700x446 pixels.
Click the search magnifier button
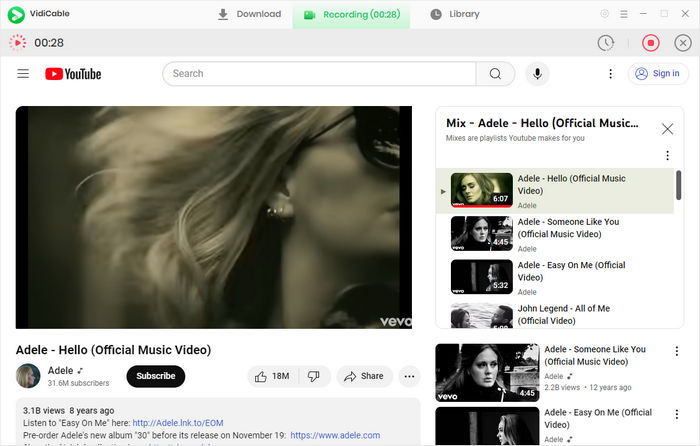[x=495, y=74]
